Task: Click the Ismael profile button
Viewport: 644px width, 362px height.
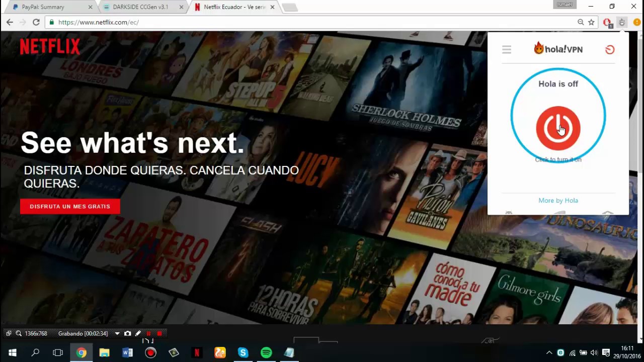Action: 565,5
